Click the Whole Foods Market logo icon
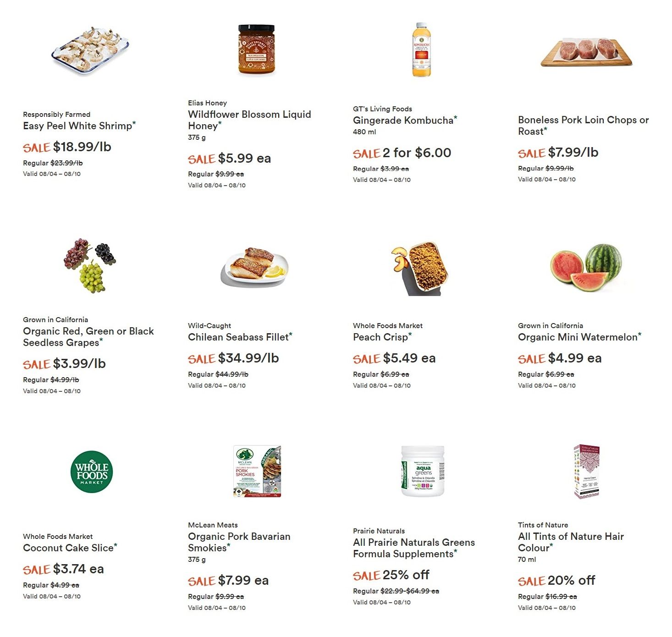The width and height of the screenshot is (672, 637). 92,472
